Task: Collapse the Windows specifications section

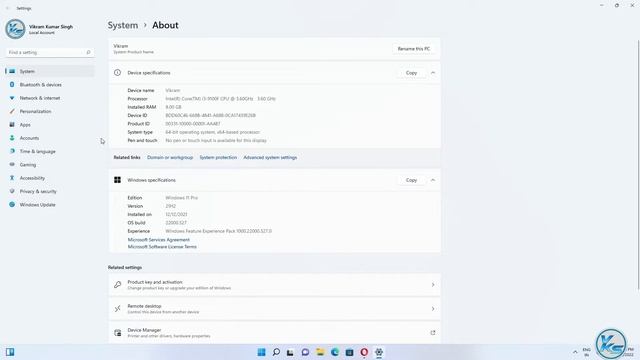Action: (x=433, y=180)
